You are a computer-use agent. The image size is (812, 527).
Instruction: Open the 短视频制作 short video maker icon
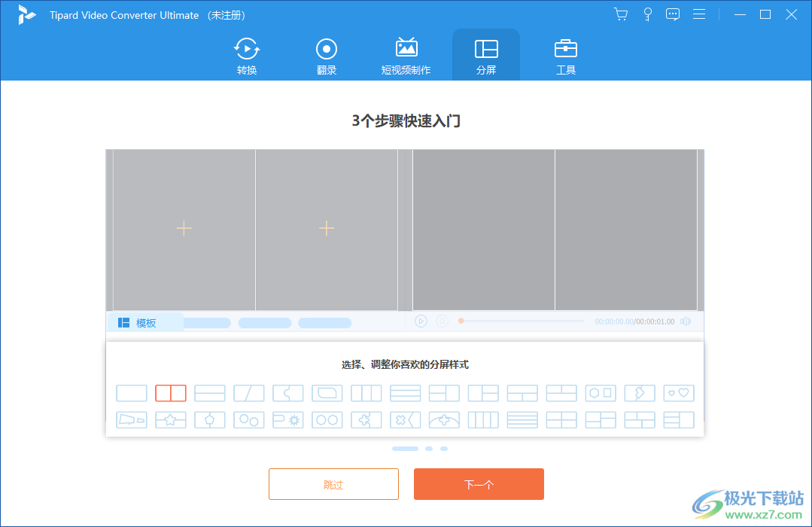(x=406, y=54)
